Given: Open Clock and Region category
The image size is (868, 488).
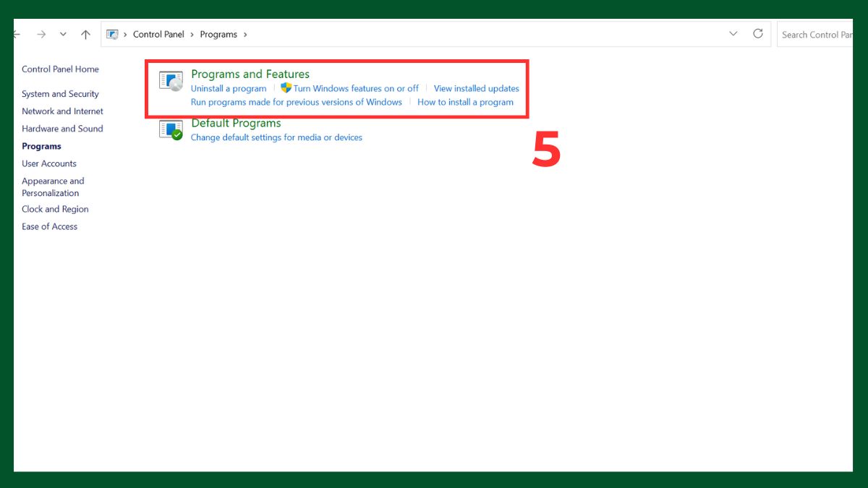Looking at the screenshot, I should point(55,209).
